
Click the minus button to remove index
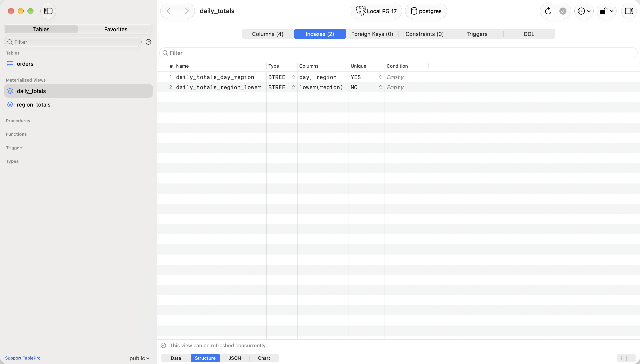click(631, 358)
